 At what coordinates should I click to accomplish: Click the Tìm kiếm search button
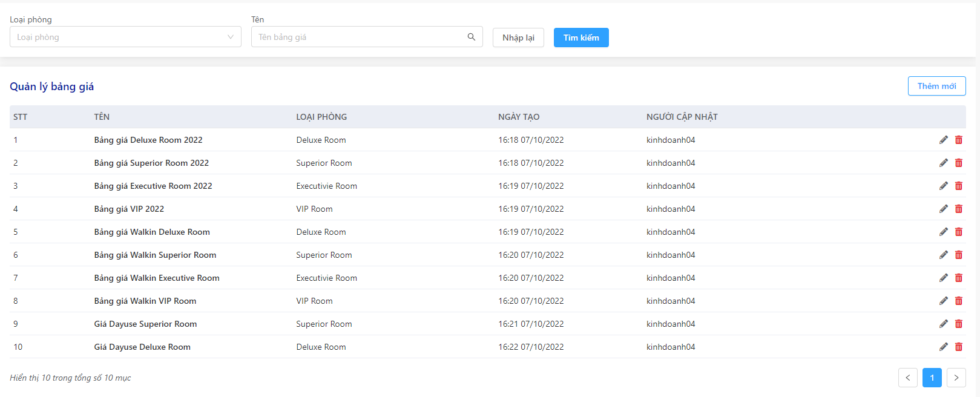tap(581, 38)
